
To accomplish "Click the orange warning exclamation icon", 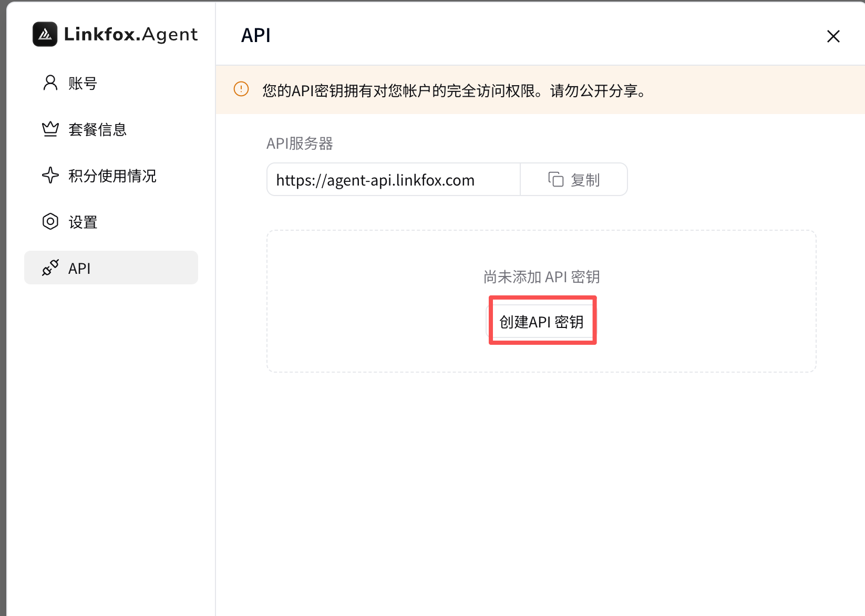I will pos(241,89).
